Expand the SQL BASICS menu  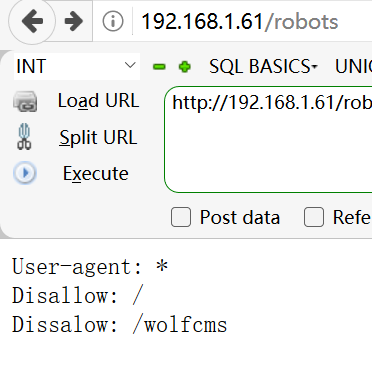pyautogui.click(x=263, y=66)
